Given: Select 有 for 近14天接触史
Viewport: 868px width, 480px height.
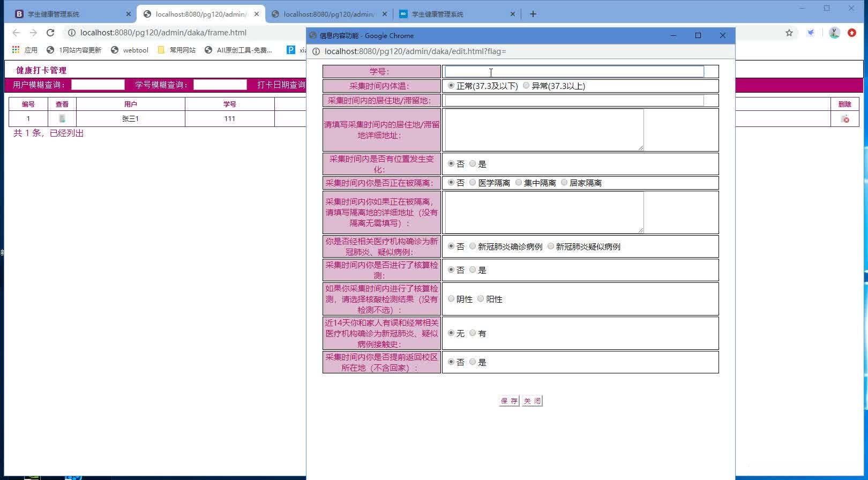Looking at the screenshot, I should [x=473, y=333].
